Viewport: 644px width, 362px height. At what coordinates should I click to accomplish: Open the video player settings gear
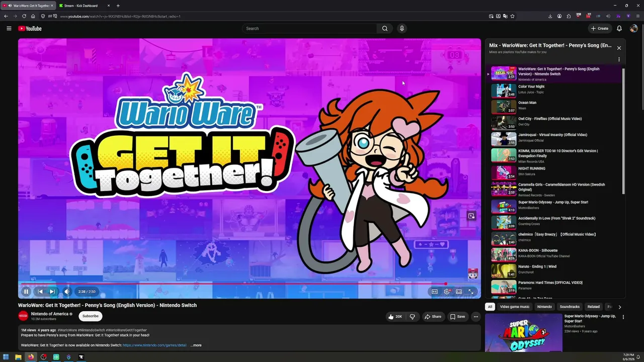(x=447, y=292)
